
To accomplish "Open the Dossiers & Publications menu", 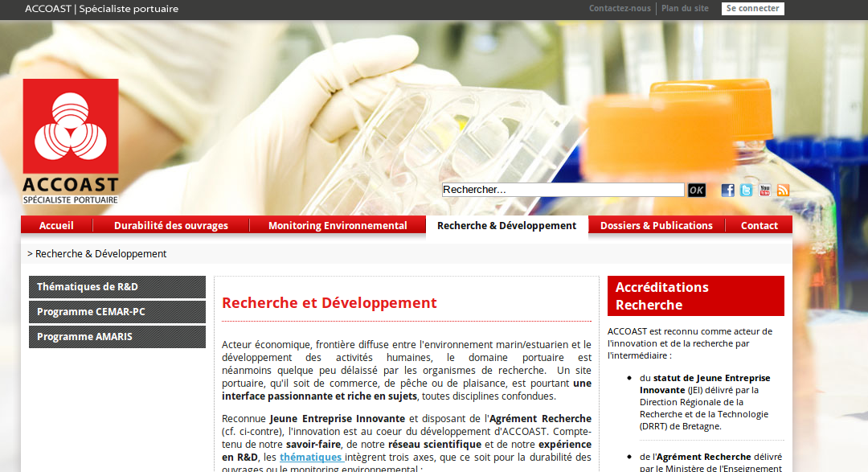I will 657,225.
